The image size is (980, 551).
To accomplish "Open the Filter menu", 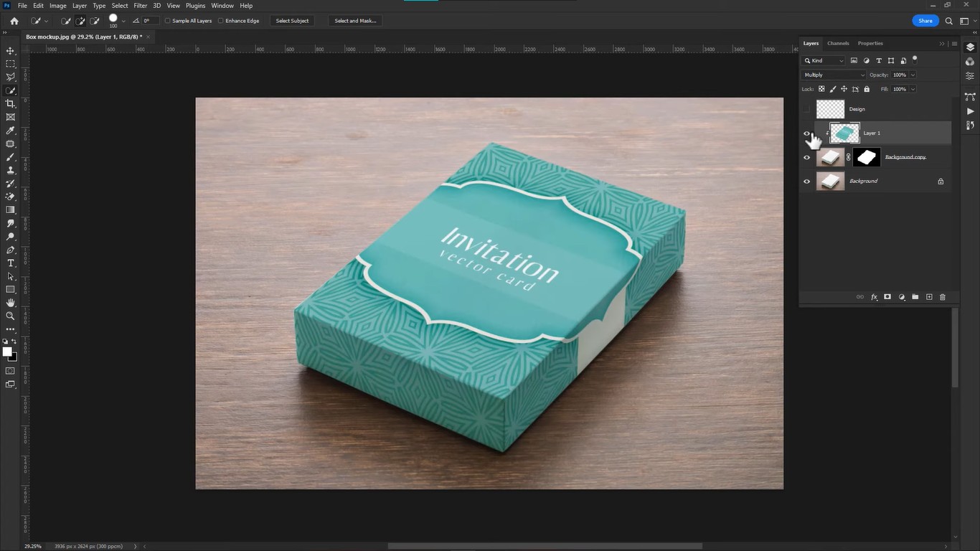I will pyautogui.click(x=140, y=5).
